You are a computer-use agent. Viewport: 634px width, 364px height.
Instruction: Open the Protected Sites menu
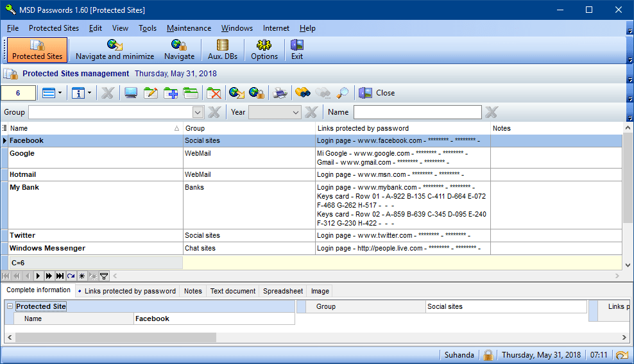tap(54, 28)
